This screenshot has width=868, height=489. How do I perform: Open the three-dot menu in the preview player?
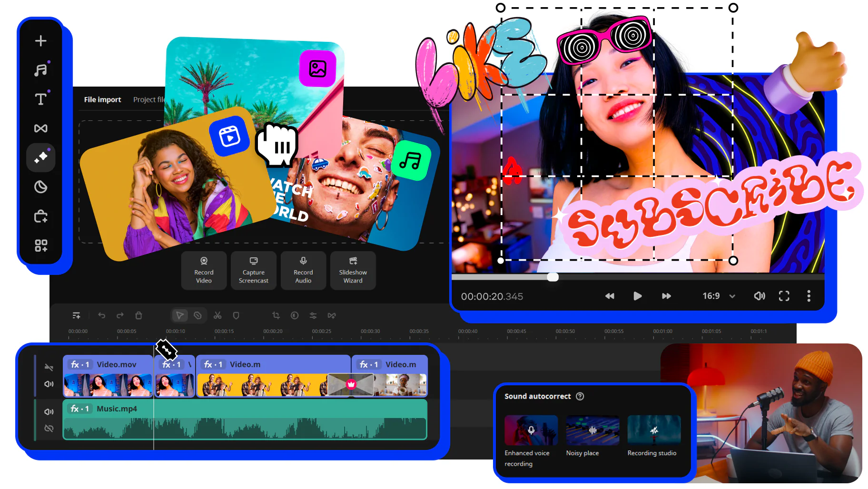click(809, 296)
